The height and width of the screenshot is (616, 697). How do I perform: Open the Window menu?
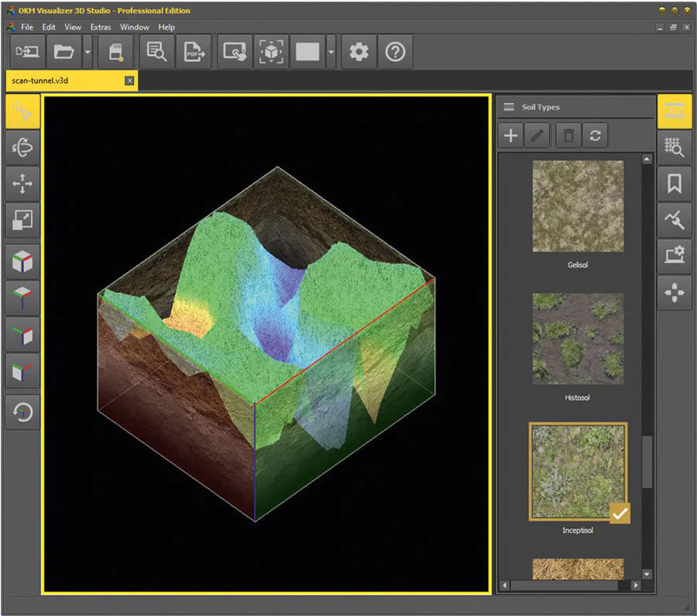point(134,27)
